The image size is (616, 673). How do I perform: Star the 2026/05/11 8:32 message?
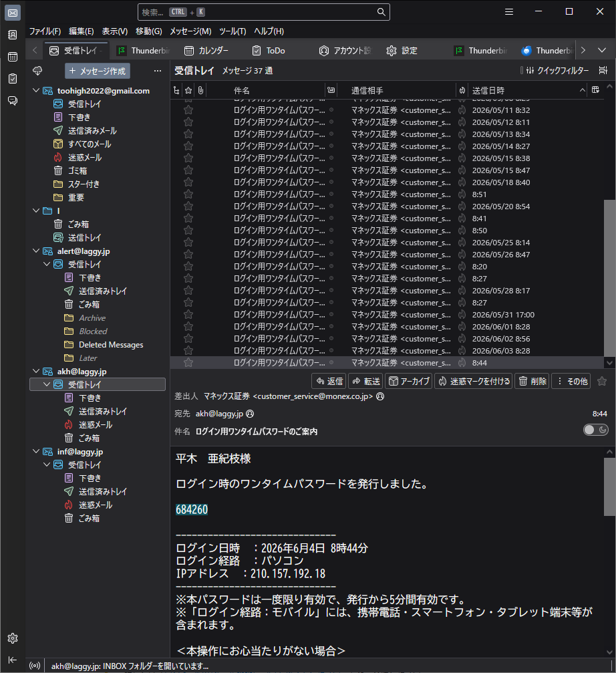point(188,110)
